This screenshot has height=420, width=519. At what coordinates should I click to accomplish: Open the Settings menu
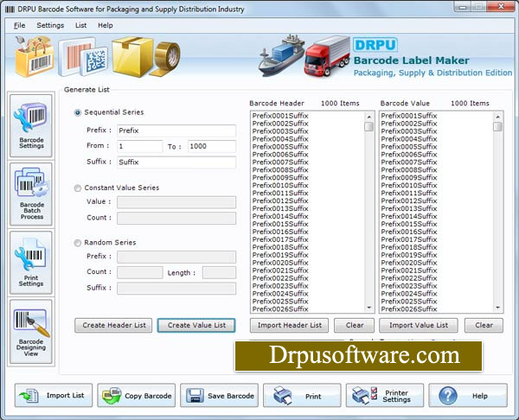pyautogui.click(x=50, y=25)
